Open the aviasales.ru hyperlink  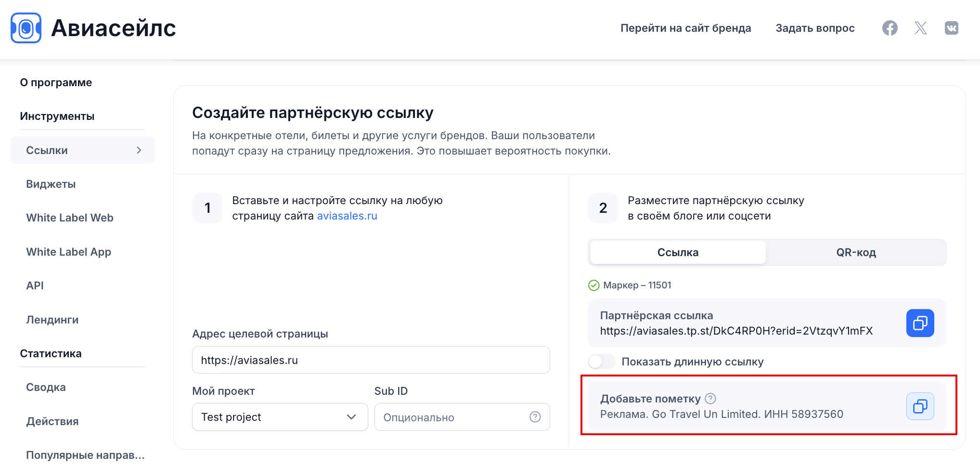(347, 216)
